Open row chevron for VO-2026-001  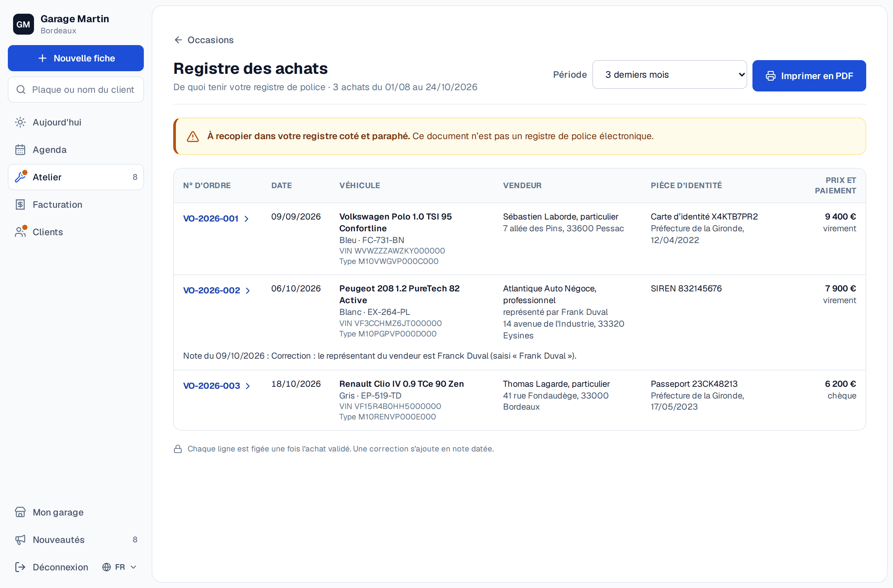[x=246, y=219]
